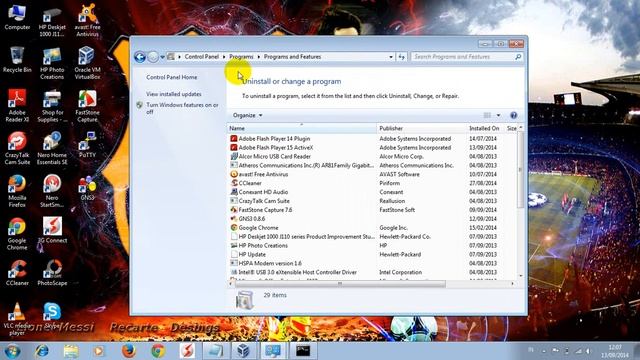Open the Recycle Bin
The height and width of the screenshot is (360, 640).
(17, 60)
